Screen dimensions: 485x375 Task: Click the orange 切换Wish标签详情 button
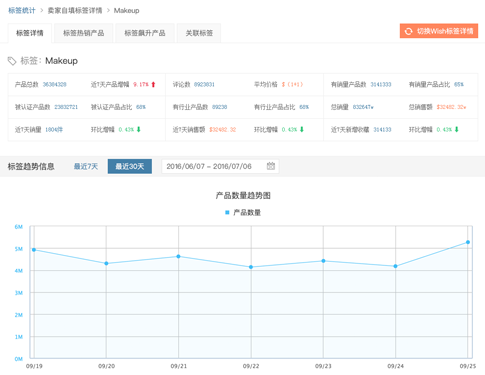point(439,31)
